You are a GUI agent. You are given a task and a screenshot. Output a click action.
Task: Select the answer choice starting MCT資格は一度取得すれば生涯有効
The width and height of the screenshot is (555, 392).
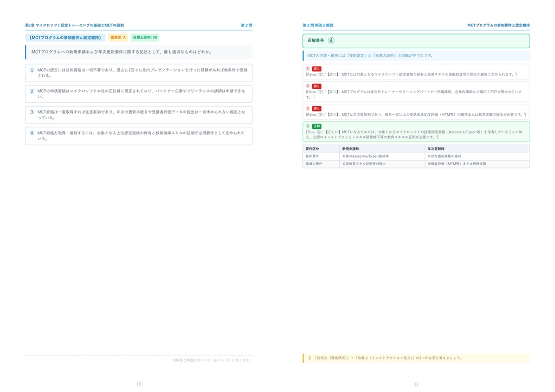coord(139,115)
